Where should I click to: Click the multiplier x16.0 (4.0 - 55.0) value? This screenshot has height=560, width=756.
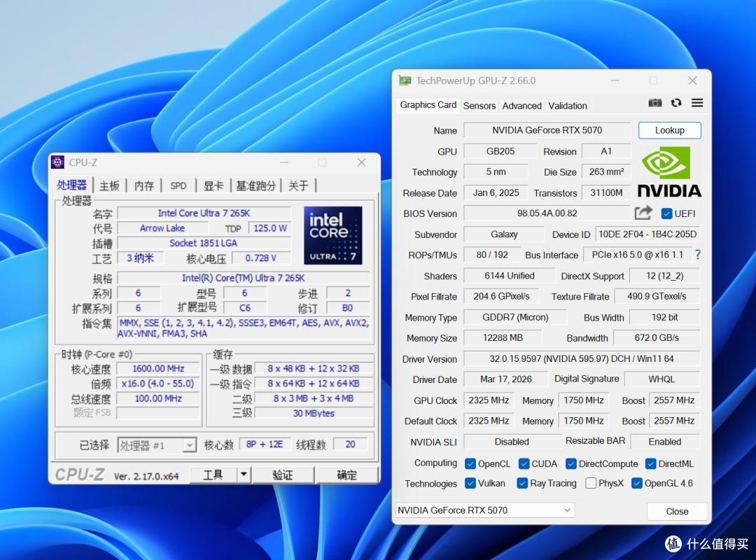pos(158,384)
